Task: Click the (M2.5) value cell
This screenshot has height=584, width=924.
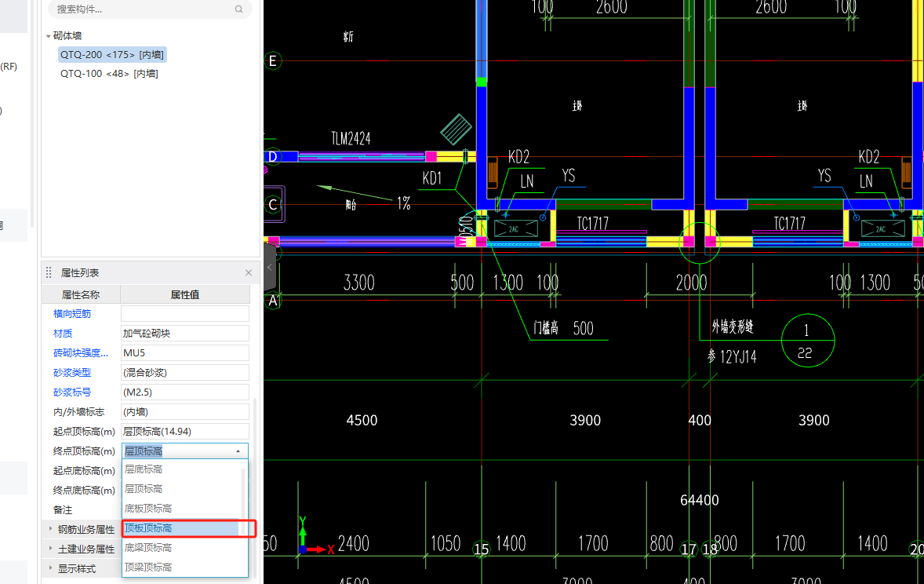Action: click(x=185, y=392)
